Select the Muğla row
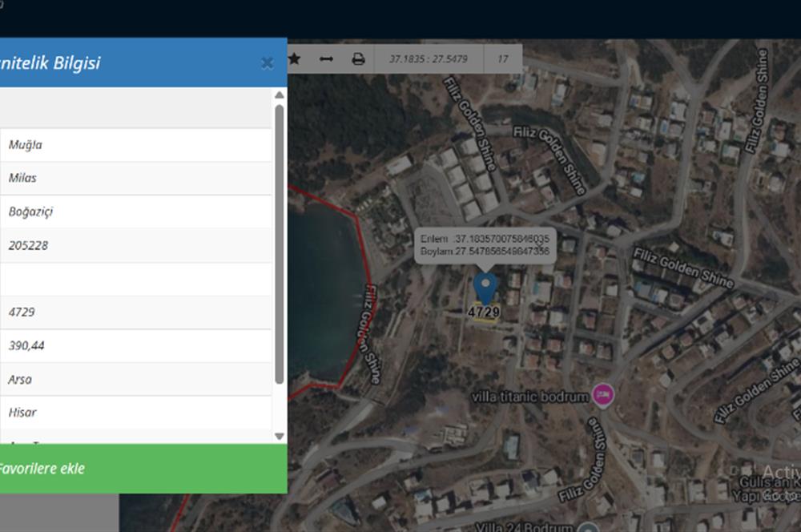The image size is (801, 532). coord(135,145)
